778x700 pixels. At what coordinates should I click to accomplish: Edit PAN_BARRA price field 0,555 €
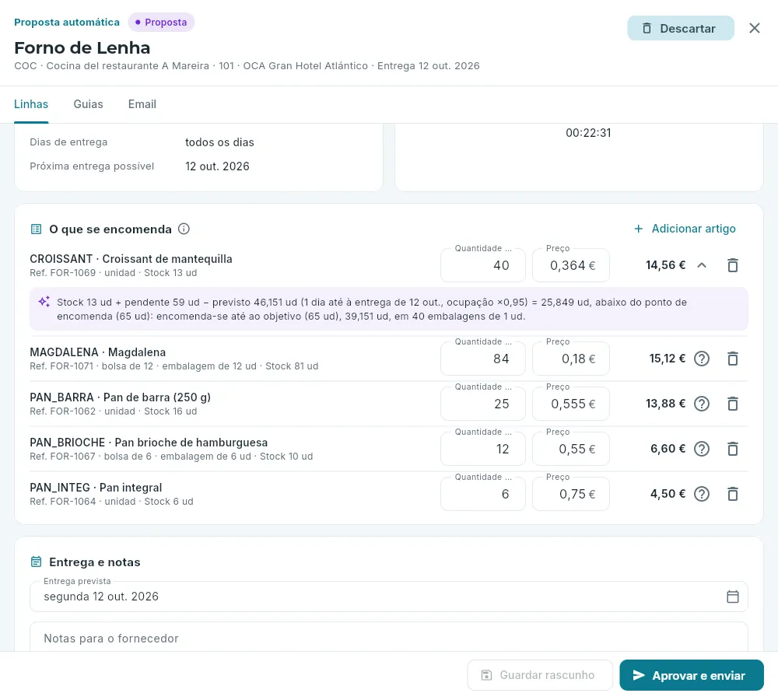pos(570,404)
